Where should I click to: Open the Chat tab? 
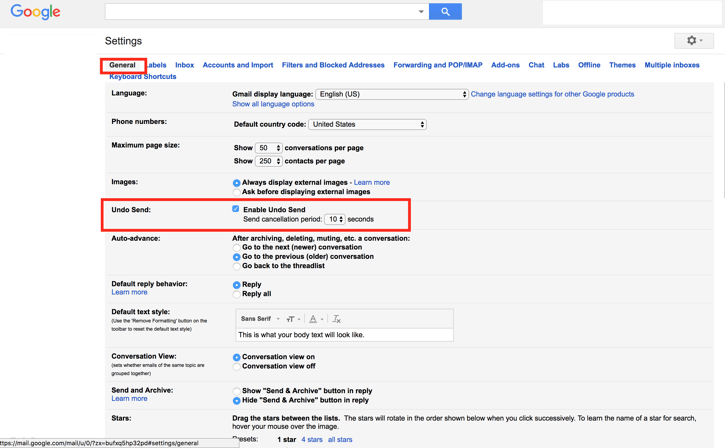click(x=536, y=65)
